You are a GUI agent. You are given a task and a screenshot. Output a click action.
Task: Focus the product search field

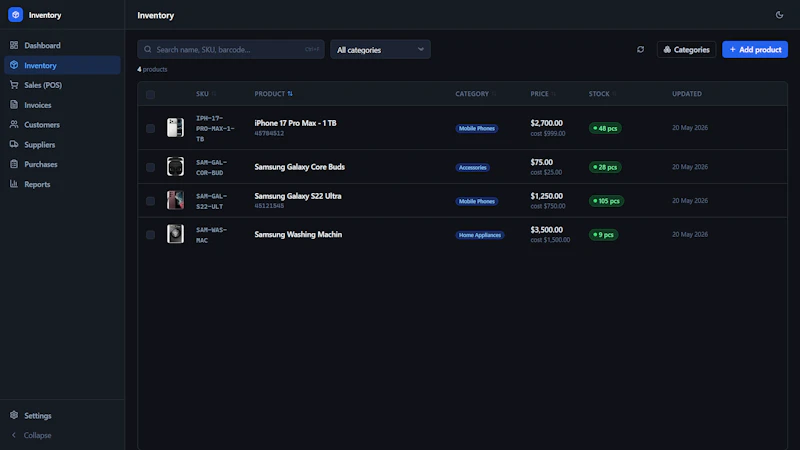[231, 49]
